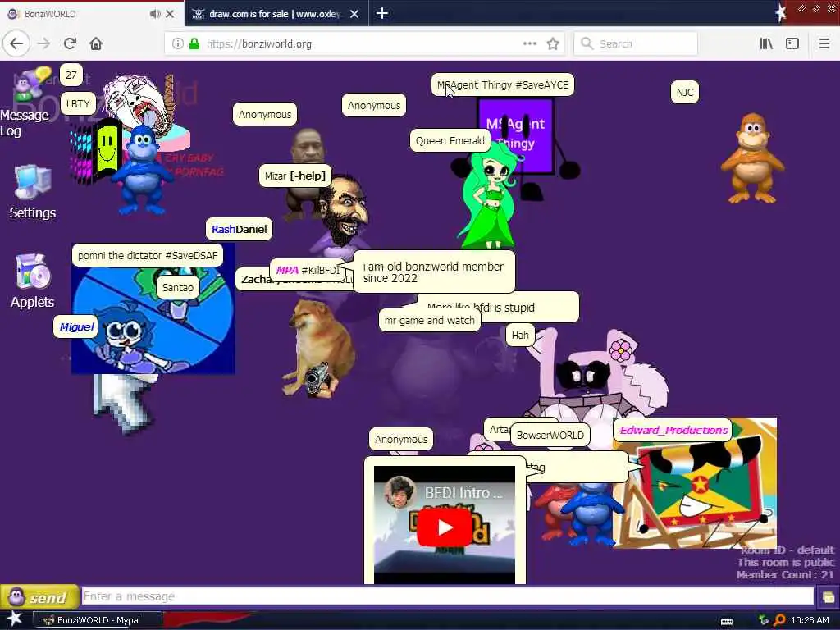Show site information icon in address bar
This screenshot has width=840, height=630.
point(178,44)
